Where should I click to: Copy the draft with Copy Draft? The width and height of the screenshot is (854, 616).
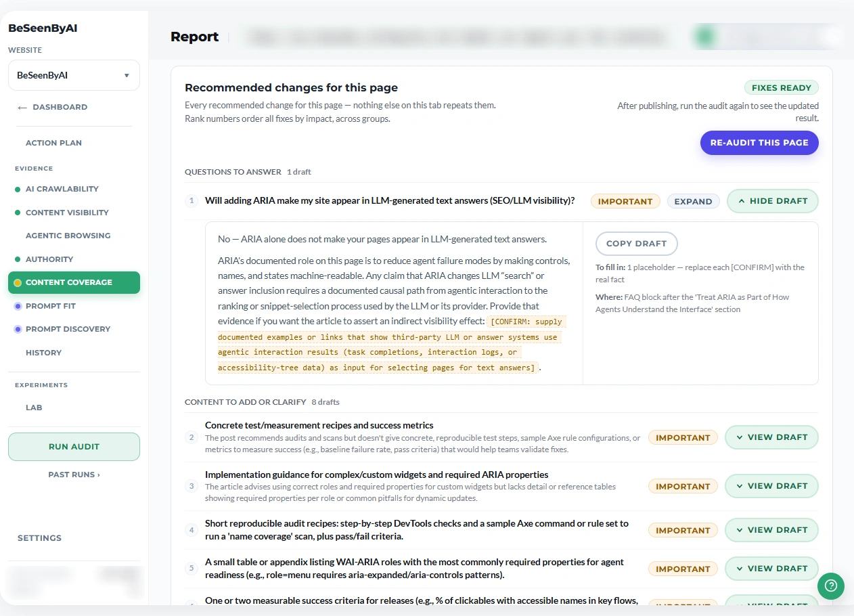(636, 244)
